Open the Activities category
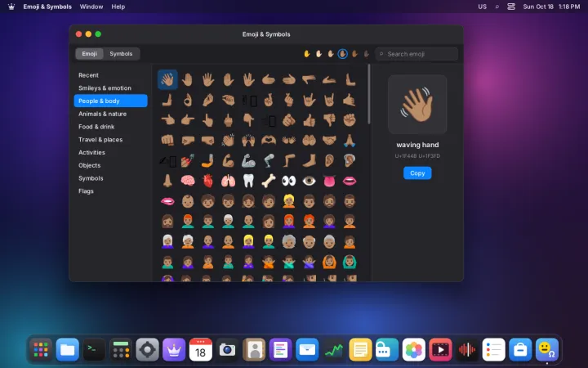588x368 pixels. (110, 152)
